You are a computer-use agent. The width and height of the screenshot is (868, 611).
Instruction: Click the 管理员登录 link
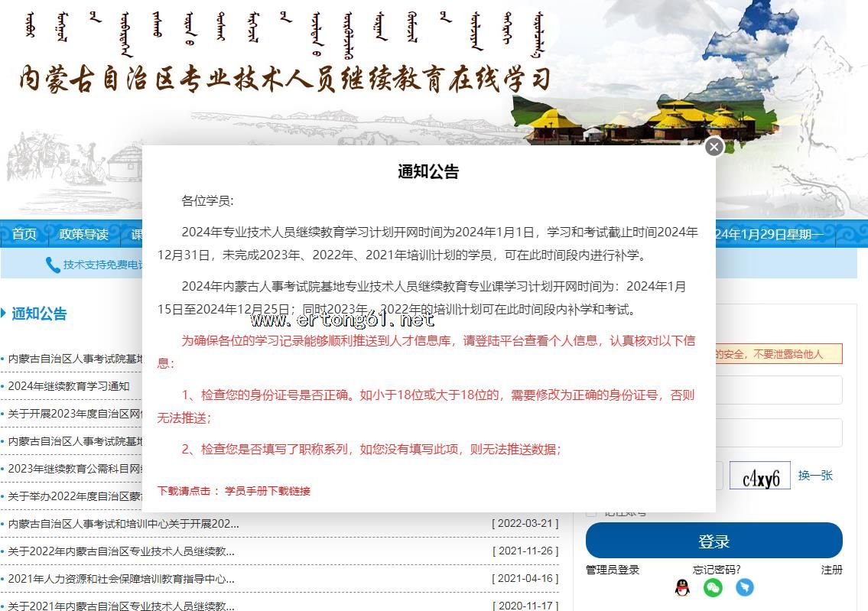pos(613,570)
